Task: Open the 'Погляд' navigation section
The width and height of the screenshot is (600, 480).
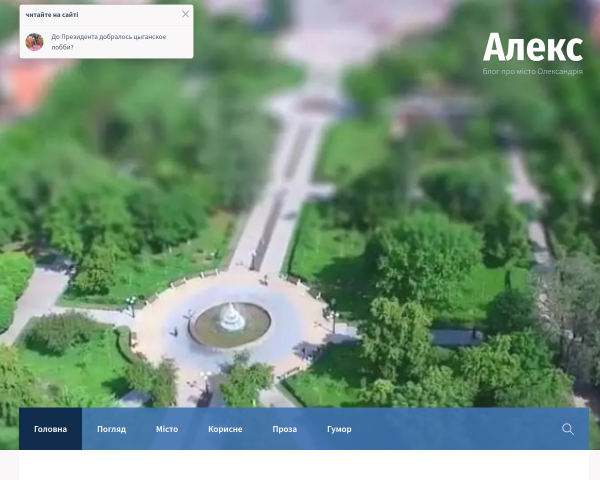Action: coord(111,429)
